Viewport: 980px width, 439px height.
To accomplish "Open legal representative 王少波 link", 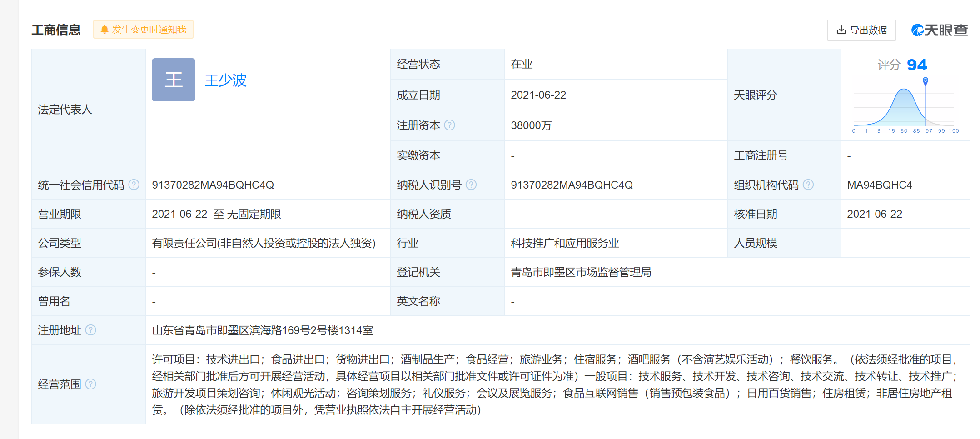I will pyautogui.click(x=225, y=80).
